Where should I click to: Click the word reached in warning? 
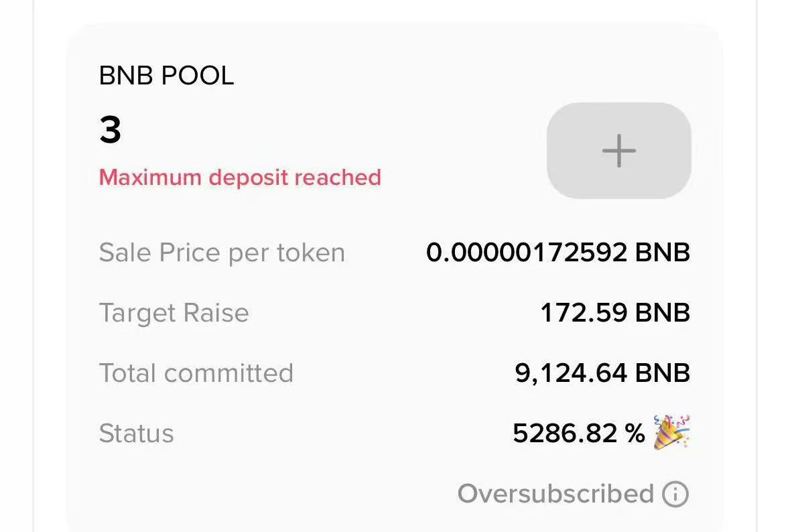[338, 178]
